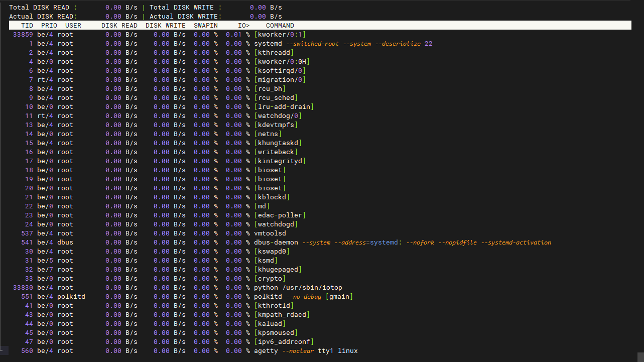Click TID 560 of the agetty row
This screenshot has width=644, height=362.
coord(27,351)
